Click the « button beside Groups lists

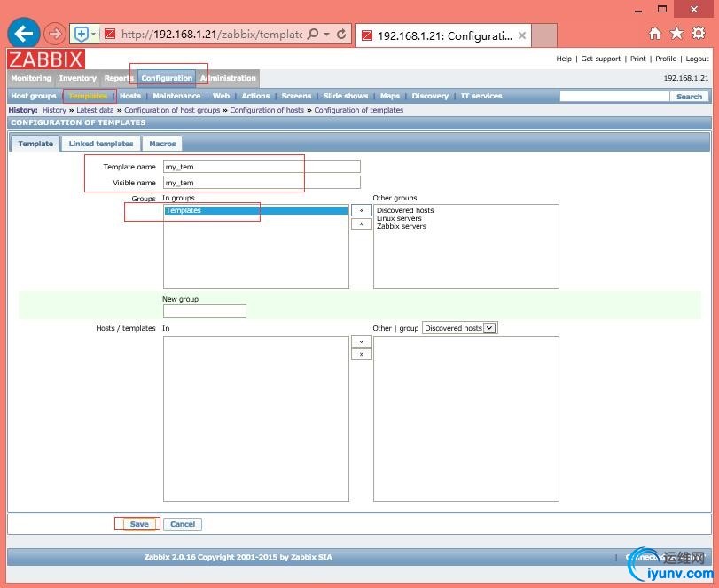point(362,210)
